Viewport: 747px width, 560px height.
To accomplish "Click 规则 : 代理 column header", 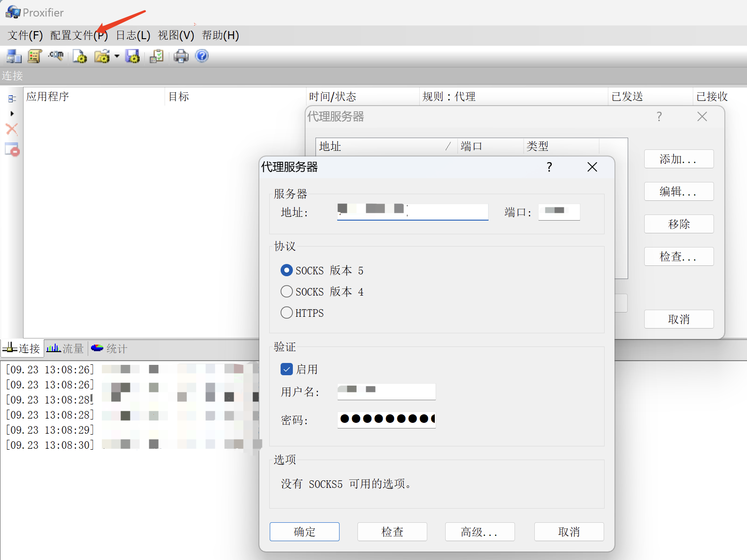I will point(514,97).
